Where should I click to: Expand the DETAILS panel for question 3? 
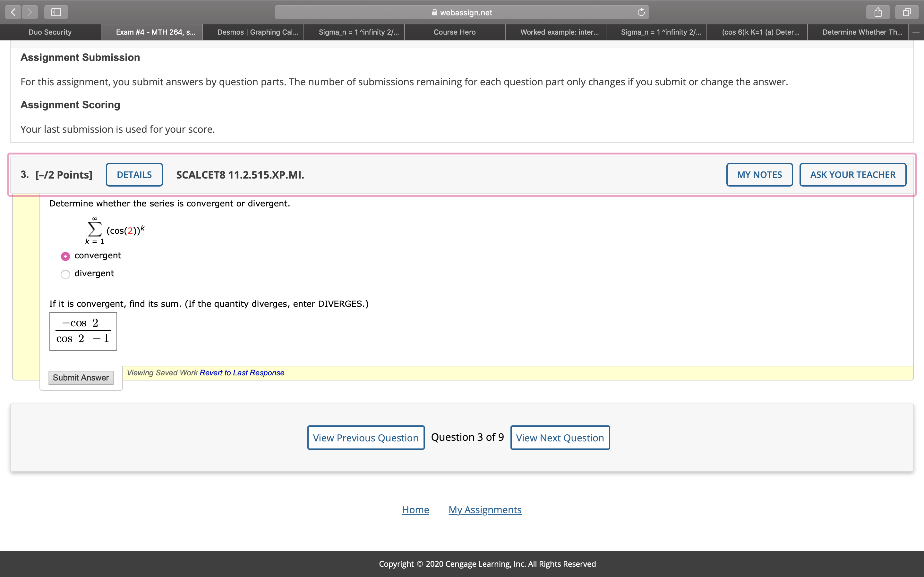pyautogui.click(x=134, y=174)
